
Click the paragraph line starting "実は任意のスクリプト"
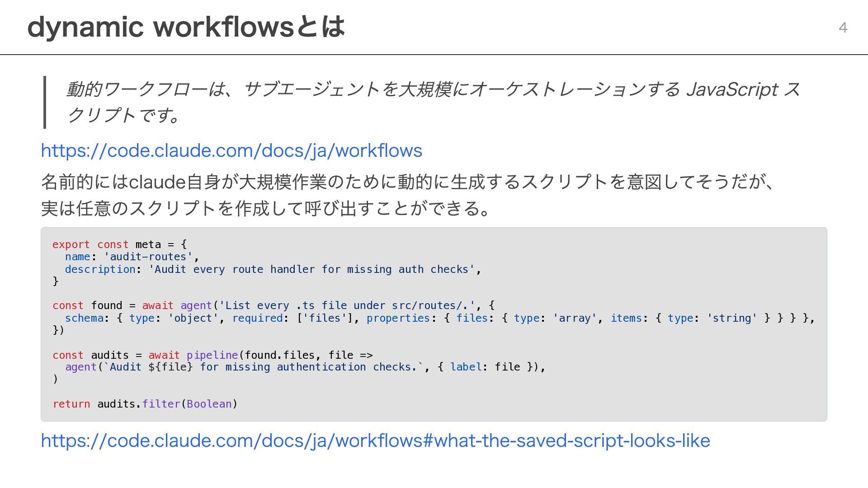point(266,208)
